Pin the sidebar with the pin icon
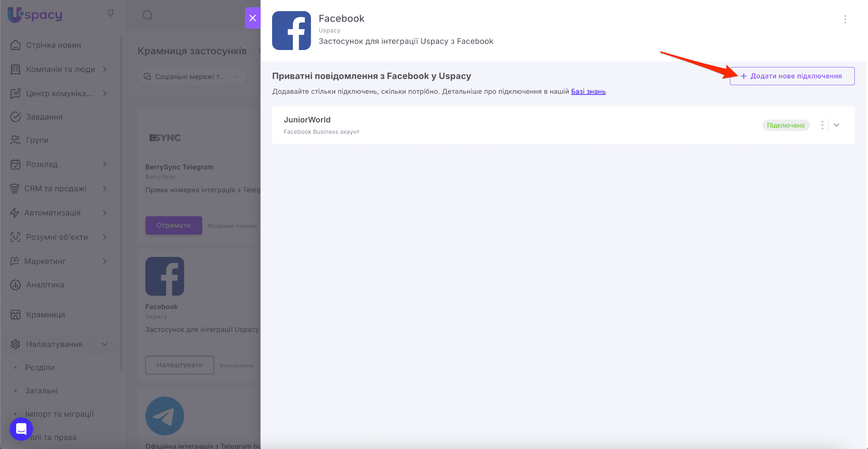The height and width of the screenshot is (449, 868). coord(111,14)
